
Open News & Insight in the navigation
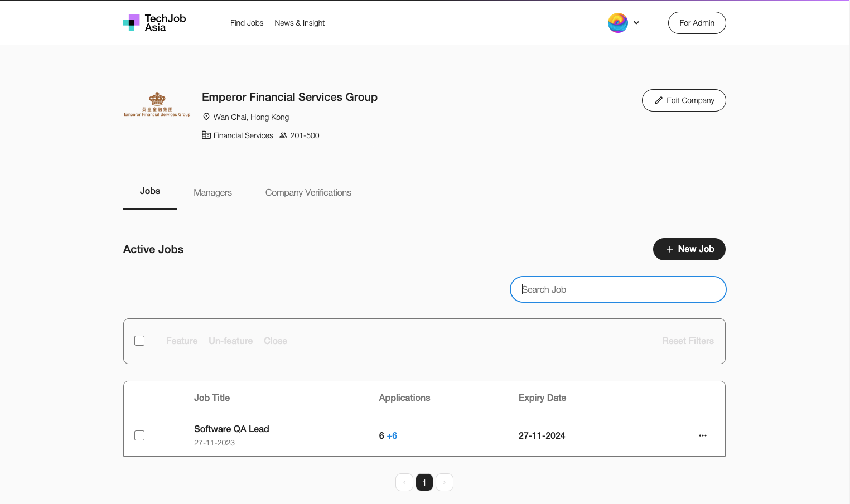tap(300, 23)
